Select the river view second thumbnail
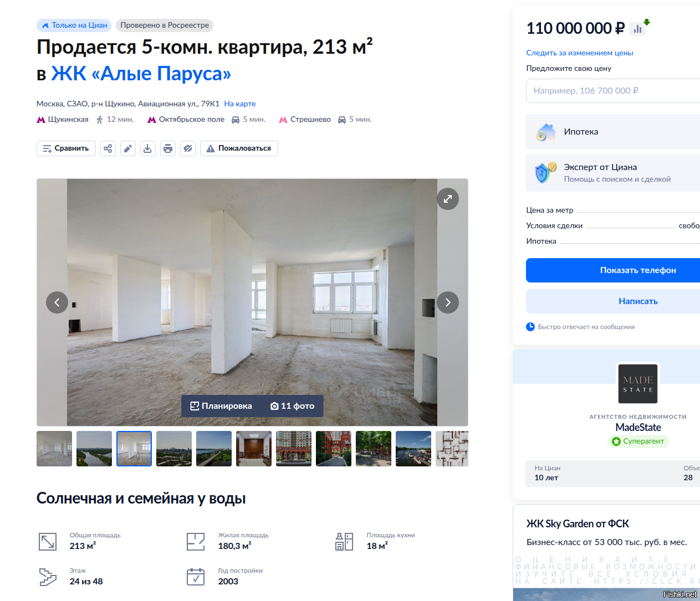 tap(94, 449)
